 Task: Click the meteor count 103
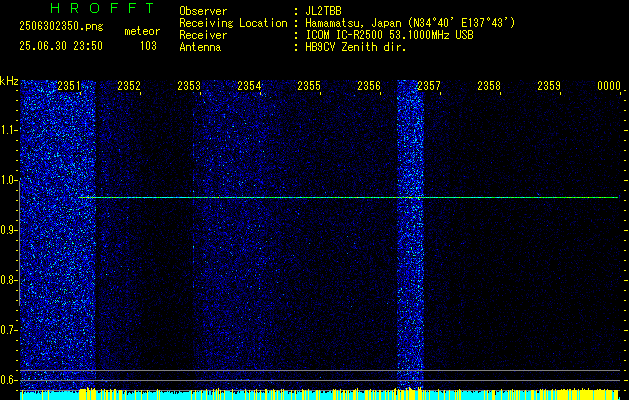pyautogui.click(x=148, y=46)
